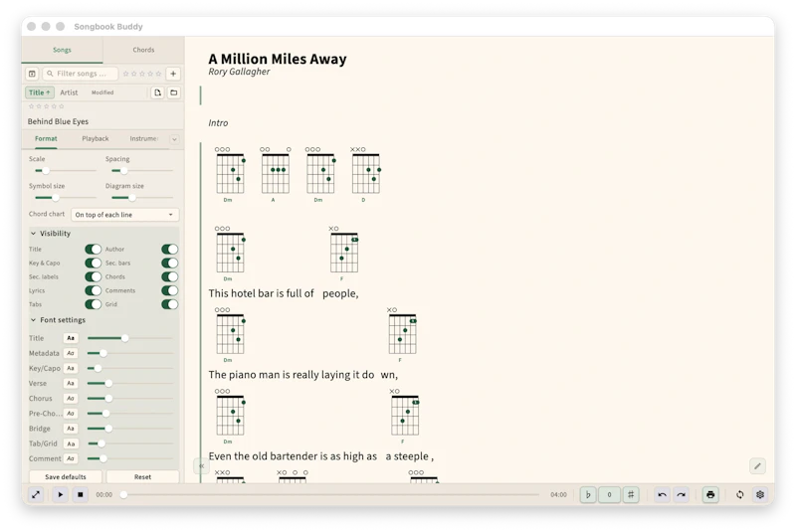Toggle Comments visibility switch
The height and width of the screenshot is (532, 796).
pyautogui.click(x=169, y=290)
